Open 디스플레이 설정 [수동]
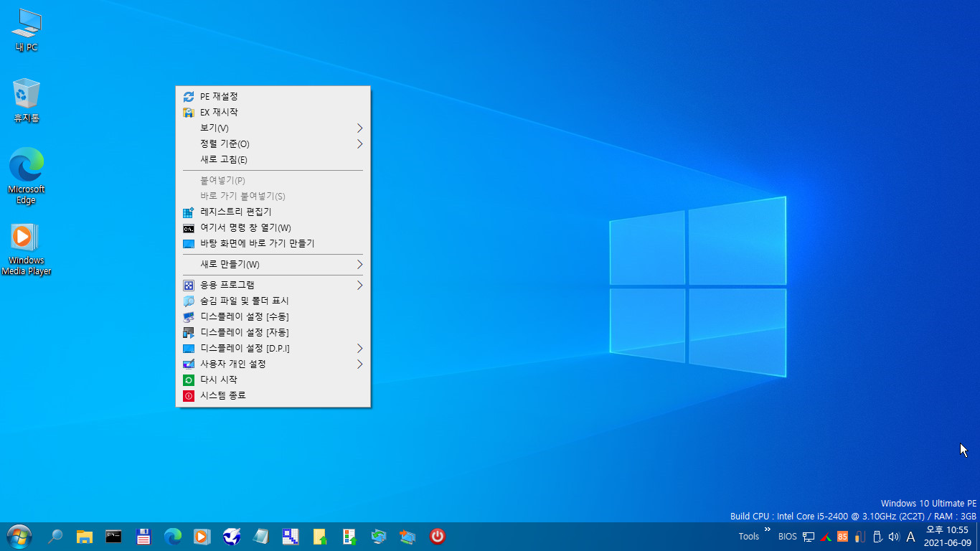 tap(273, 316)
